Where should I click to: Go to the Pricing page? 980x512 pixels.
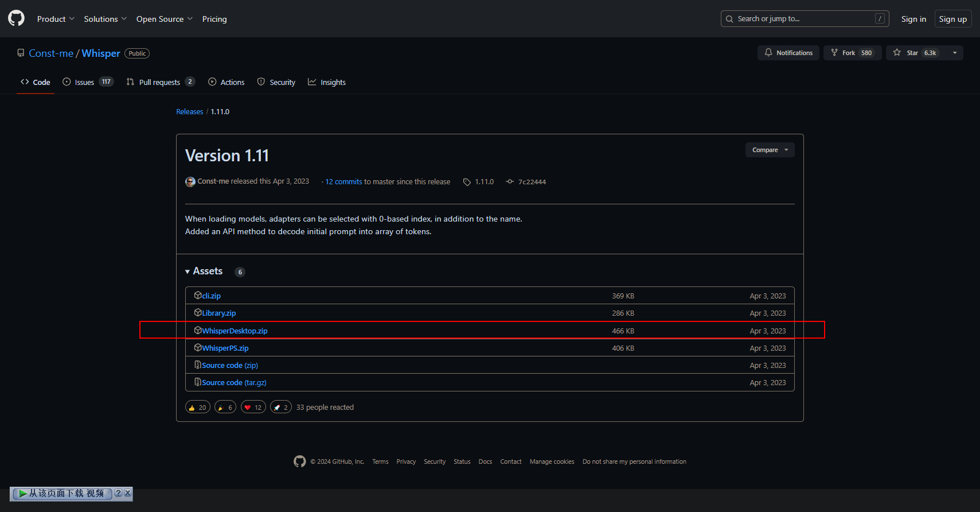click(x=214, y=19)
